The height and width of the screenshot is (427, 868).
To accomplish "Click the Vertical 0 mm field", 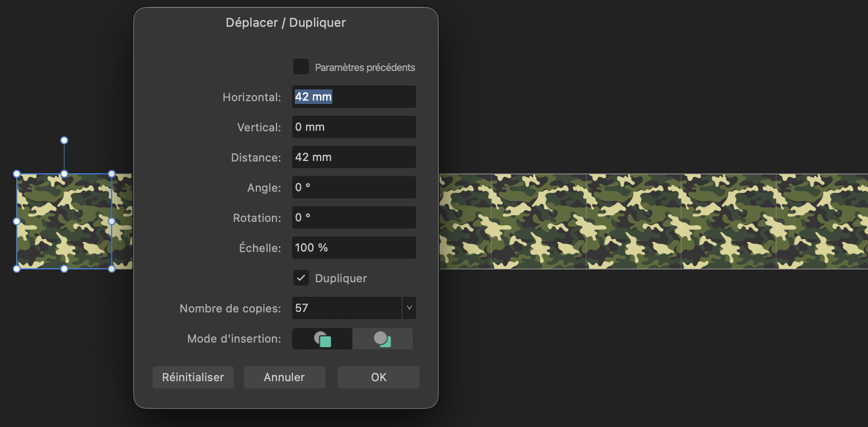I will click(x=354, y=127).
